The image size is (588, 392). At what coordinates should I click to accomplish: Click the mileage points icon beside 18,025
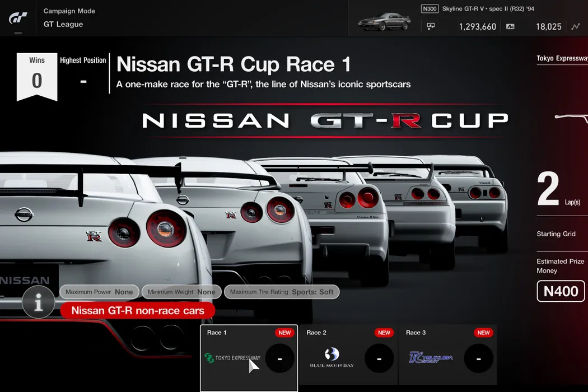[510, 26]
